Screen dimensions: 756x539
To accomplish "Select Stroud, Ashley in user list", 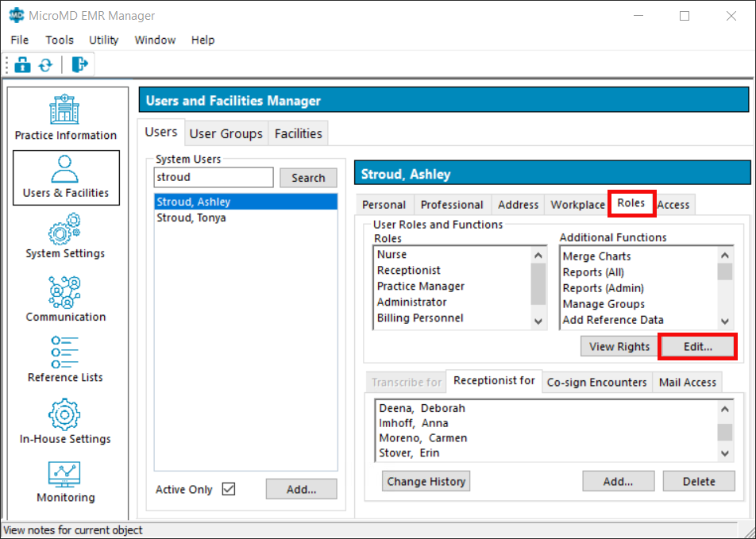I will pos(246,202).
